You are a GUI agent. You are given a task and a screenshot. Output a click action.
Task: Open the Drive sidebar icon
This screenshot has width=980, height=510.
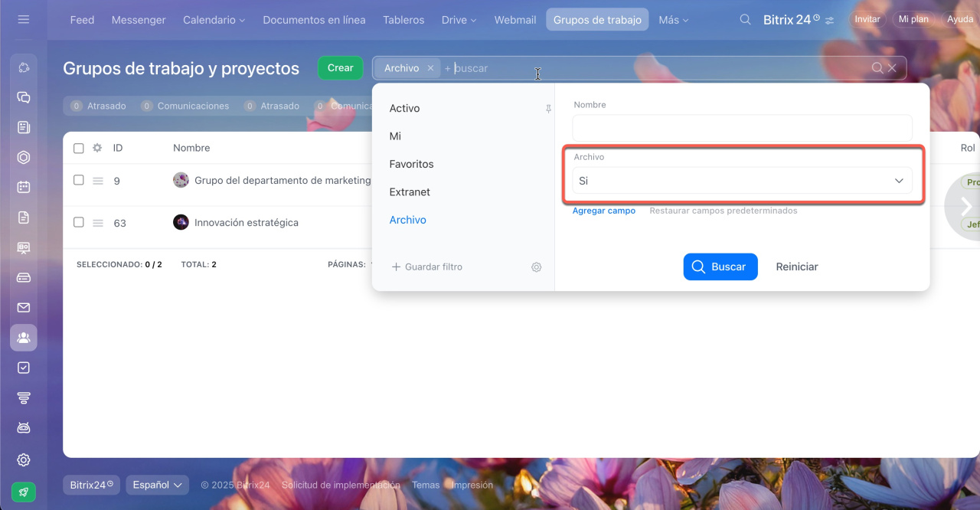coord(24,277)
